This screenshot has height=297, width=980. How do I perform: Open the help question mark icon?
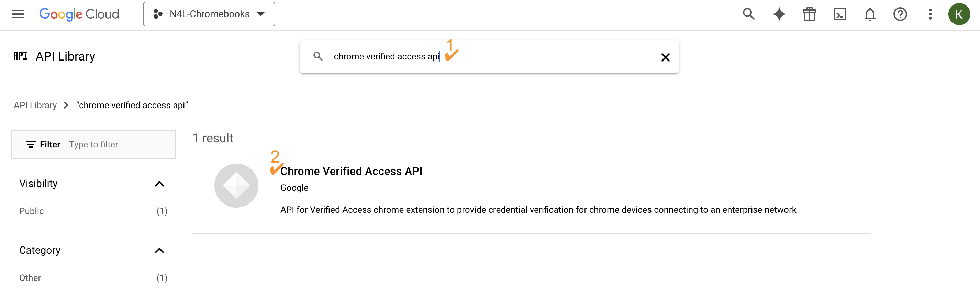(x=900, y=14)
